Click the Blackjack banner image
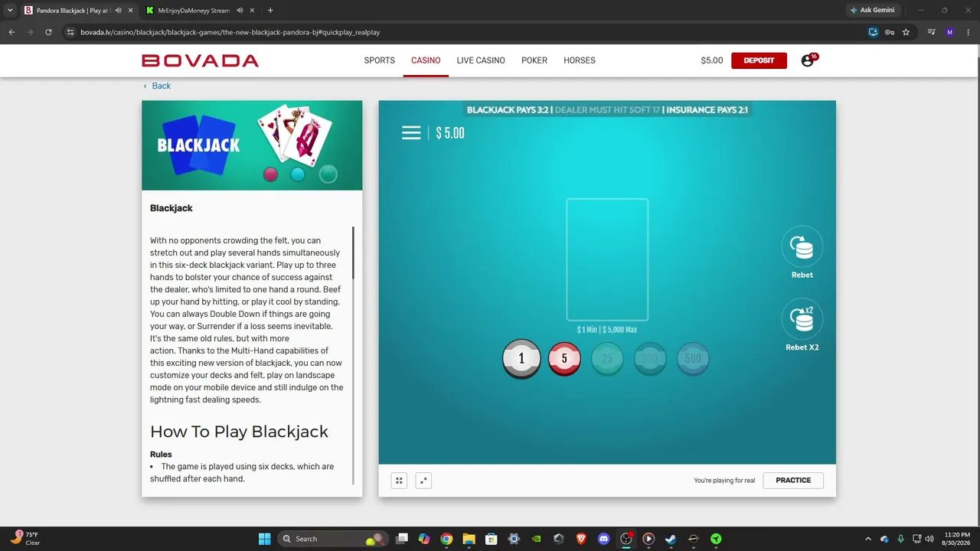Screen dimensions: 980x551 252,145
